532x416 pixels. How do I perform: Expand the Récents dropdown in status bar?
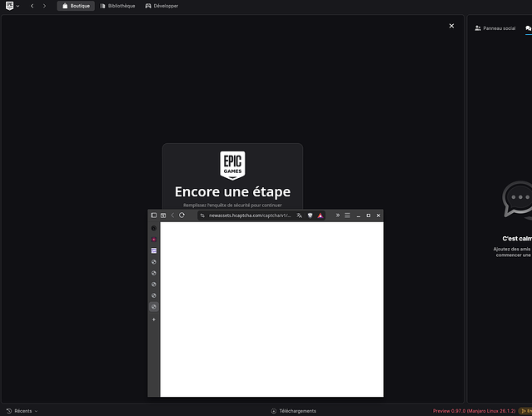point(22,411)
